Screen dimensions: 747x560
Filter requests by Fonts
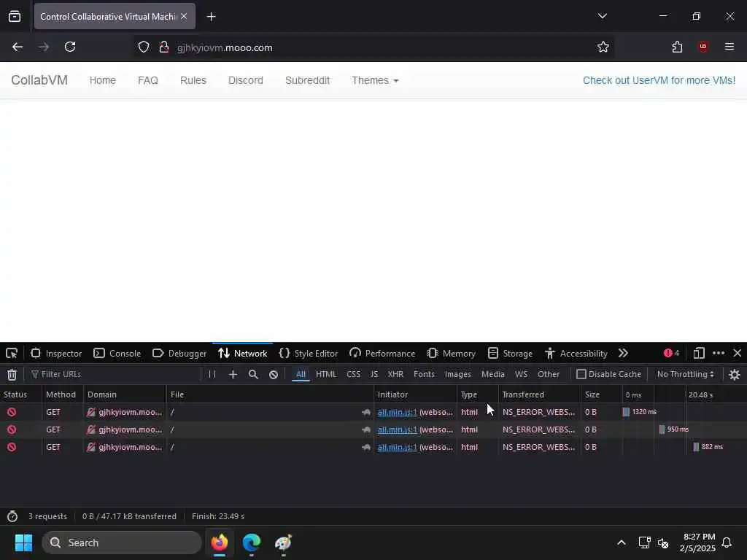[x=424, y=374]
